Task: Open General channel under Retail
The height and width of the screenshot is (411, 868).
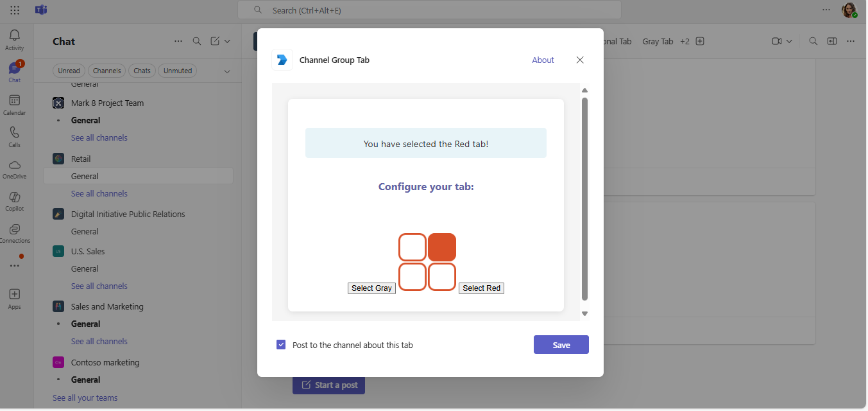Action: click(138, 176)
